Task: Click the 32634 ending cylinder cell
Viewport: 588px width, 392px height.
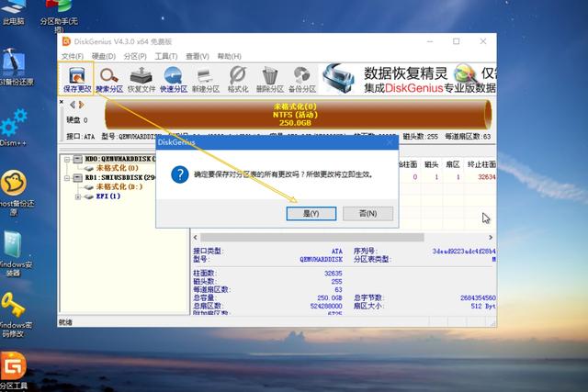Action: [x=487, y=177]
